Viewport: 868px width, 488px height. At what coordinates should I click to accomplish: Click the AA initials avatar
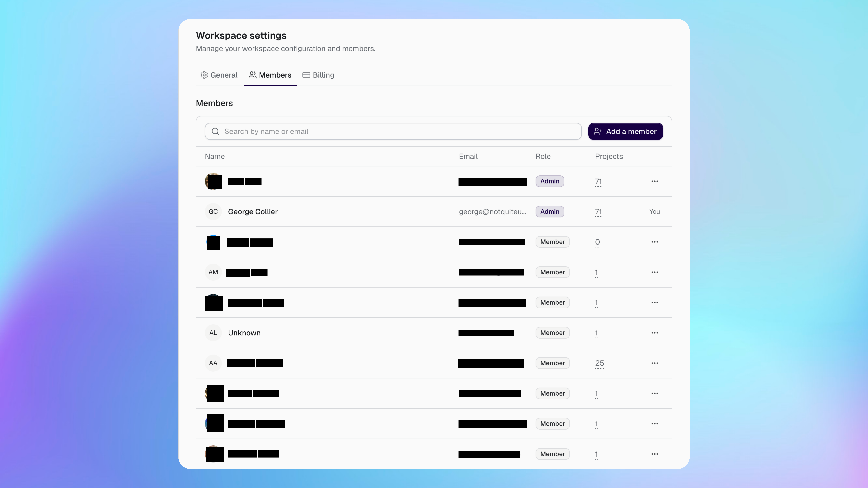213,363
